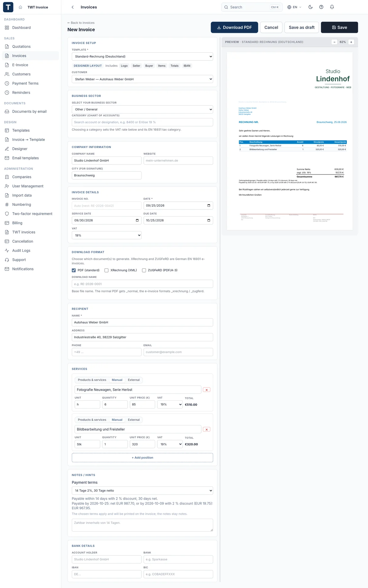Open Cancellation in the sidebar
The width and height of the screenshot is (368, 588).
[x=30, y=241]
